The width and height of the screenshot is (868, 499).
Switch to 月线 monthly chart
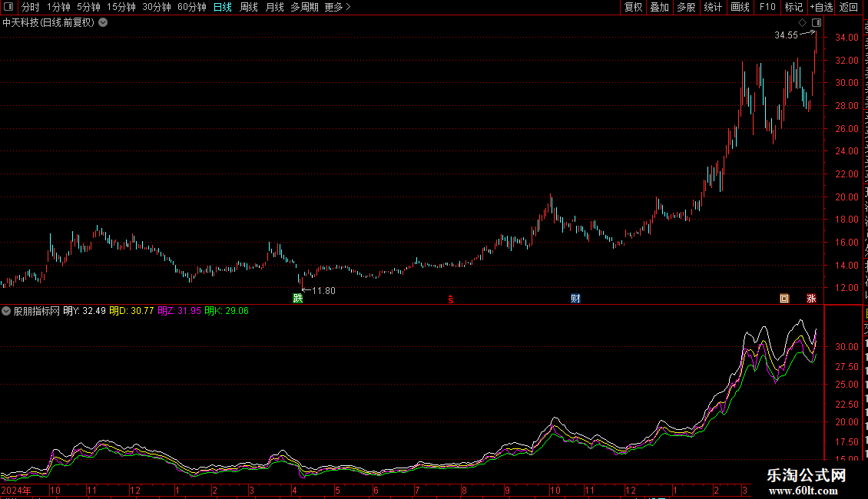coord(274,7)
